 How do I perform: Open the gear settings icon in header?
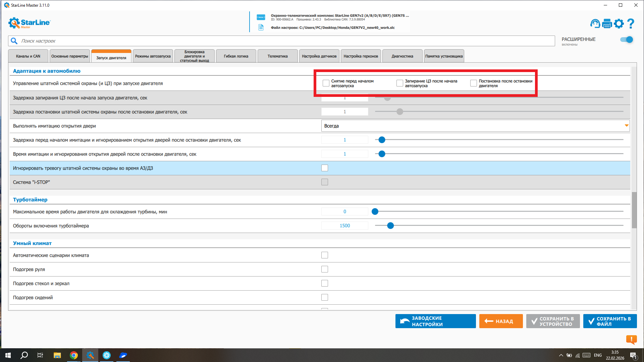tap(619, 23)
